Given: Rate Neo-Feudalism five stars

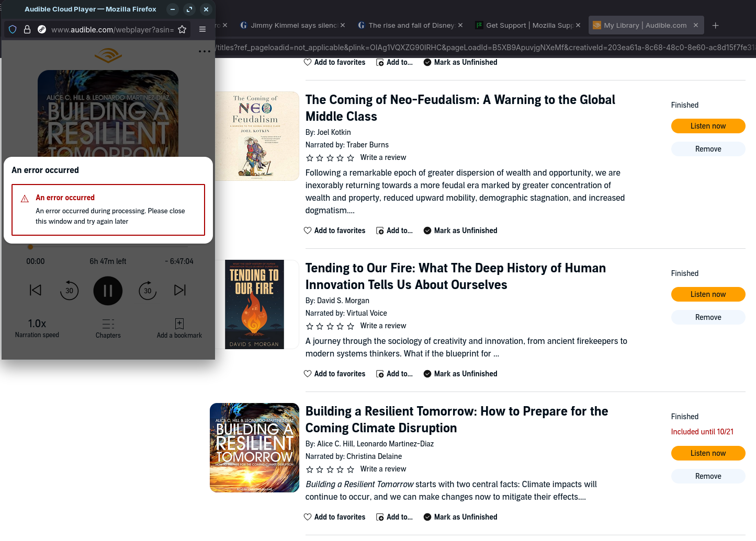Looking at the screenshot, I should (351, 158).
